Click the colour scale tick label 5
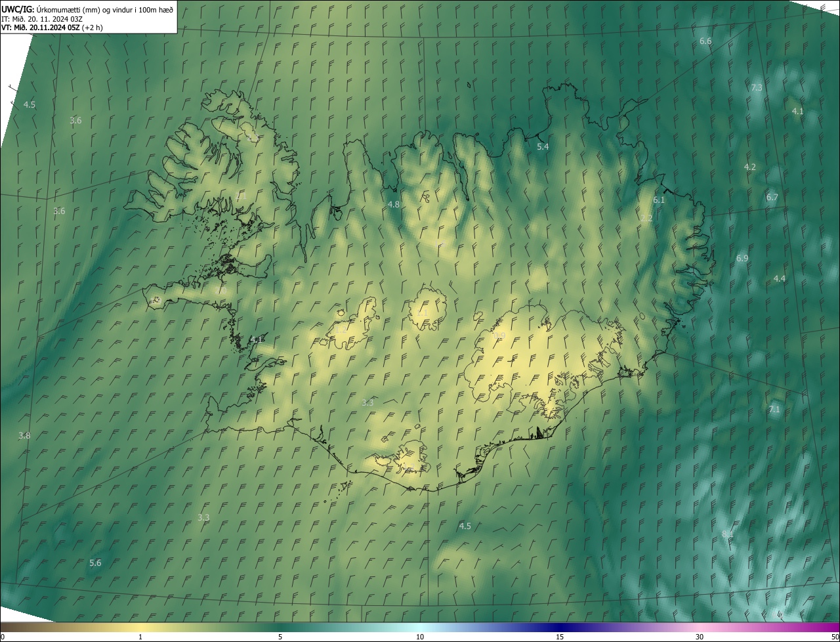Screen dimensions: 840x642 (x=280, y=637)
